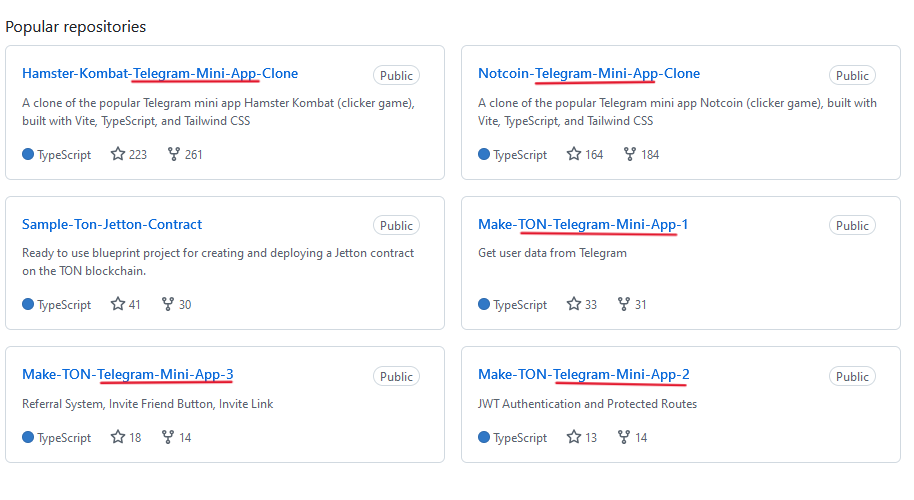Go to Make-TON-Telegram-Mini-App-1 repository
This screenshot has height=500, width=914.
[583, 224]
